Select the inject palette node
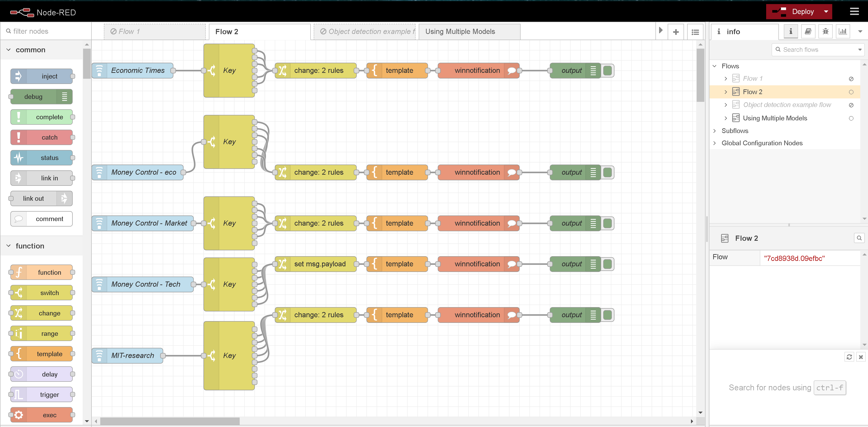The image size is (868, 427). [42, 76]
